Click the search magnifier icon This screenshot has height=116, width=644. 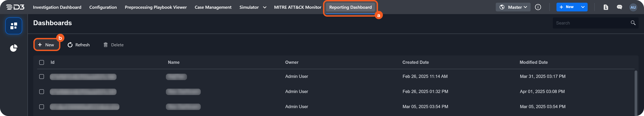pos(633,23)
